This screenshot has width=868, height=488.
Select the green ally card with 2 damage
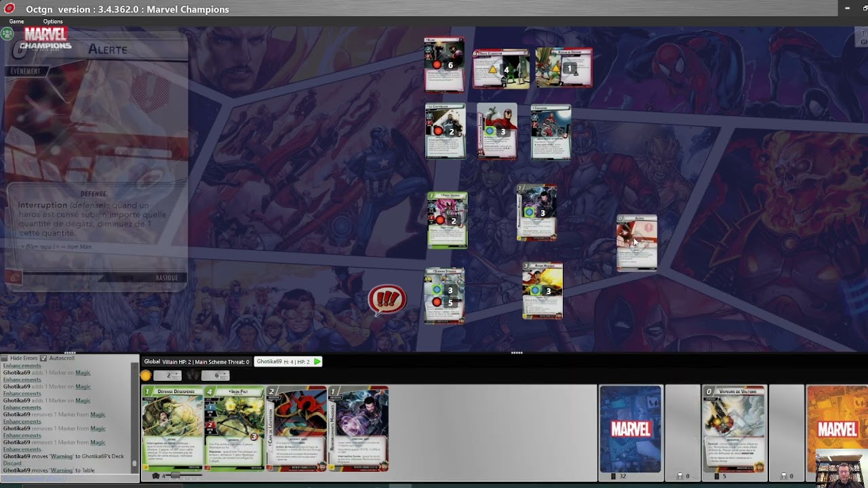coord(447,220)
